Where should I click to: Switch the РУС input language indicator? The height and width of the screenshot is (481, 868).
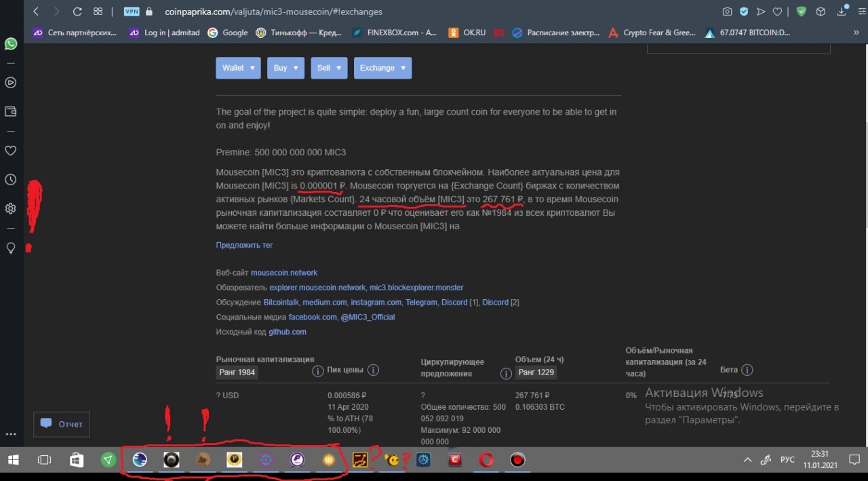point(787,460)
